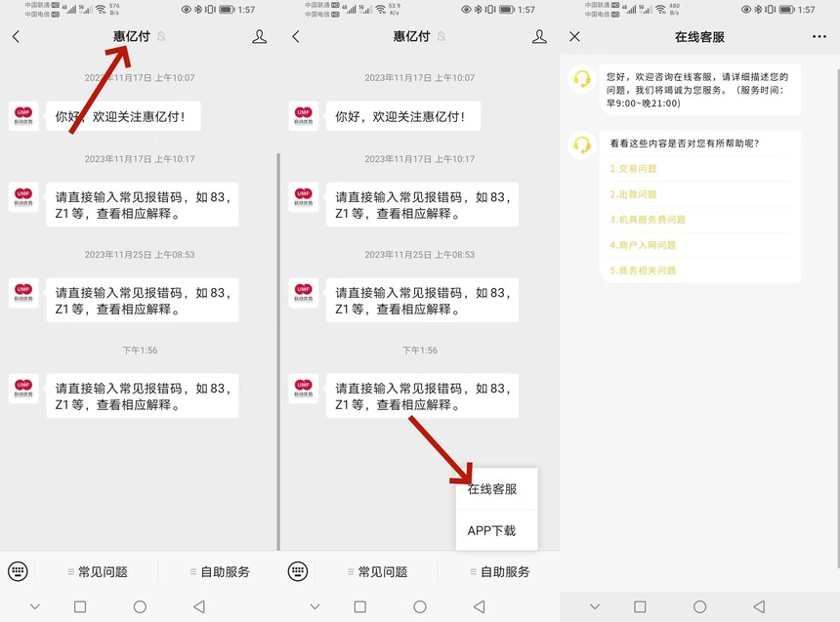
Task: Tap message 你好，欢迎关注惠亿付！ in middle screen
Action: pyautogui.click(x=403, y=116)
